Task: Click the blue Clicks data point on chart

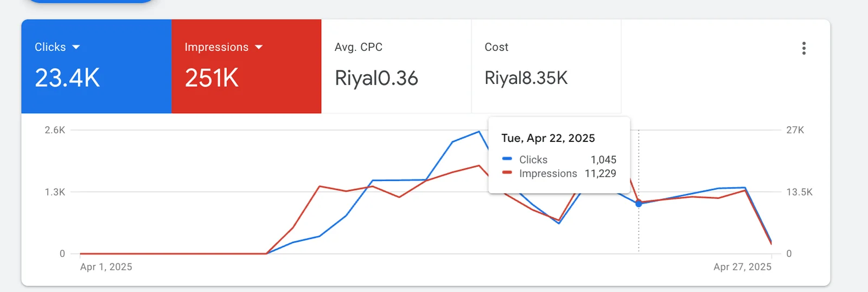Action: pos(639,204)
